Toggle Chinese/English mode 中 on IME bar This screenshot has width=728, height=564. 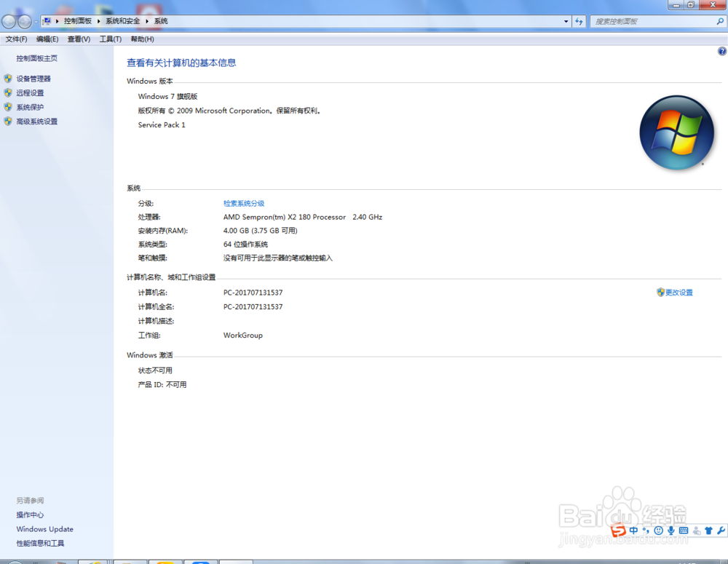pos(634,530)
